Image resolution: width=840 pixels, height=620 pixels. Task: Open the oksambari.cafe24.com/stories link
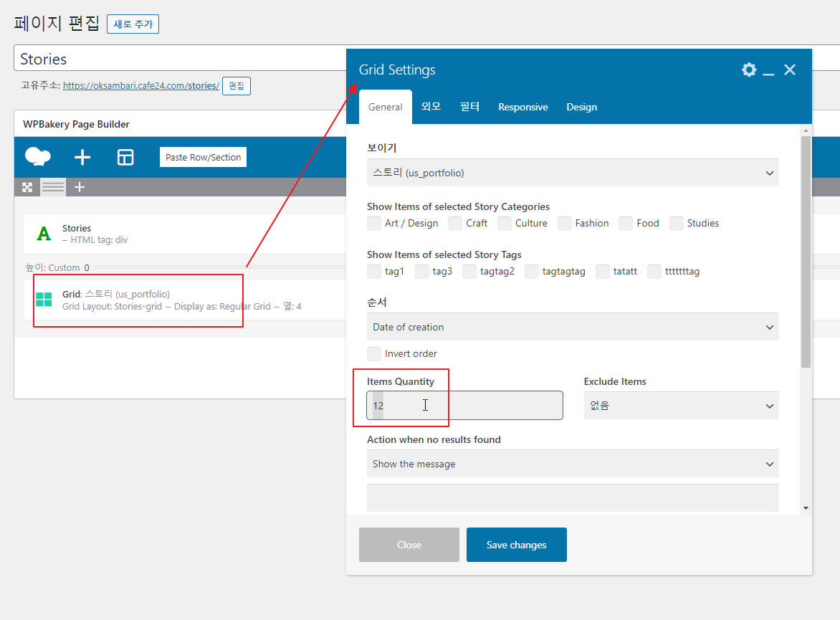(141, 86)
